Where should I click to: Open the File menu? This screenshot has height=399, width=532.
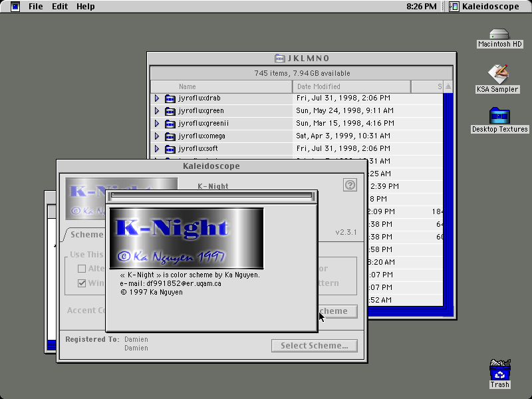(x=36, y=7)
